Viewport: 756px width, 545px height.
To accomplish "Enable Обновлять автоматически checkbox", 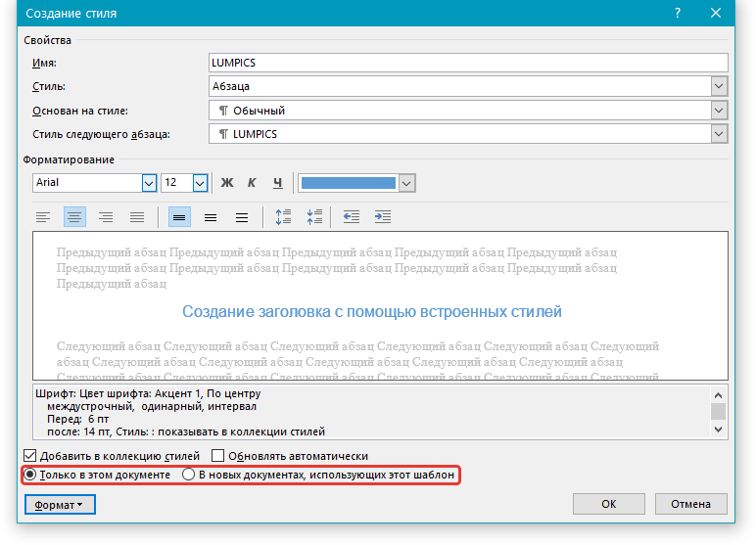I will point(218,456).
